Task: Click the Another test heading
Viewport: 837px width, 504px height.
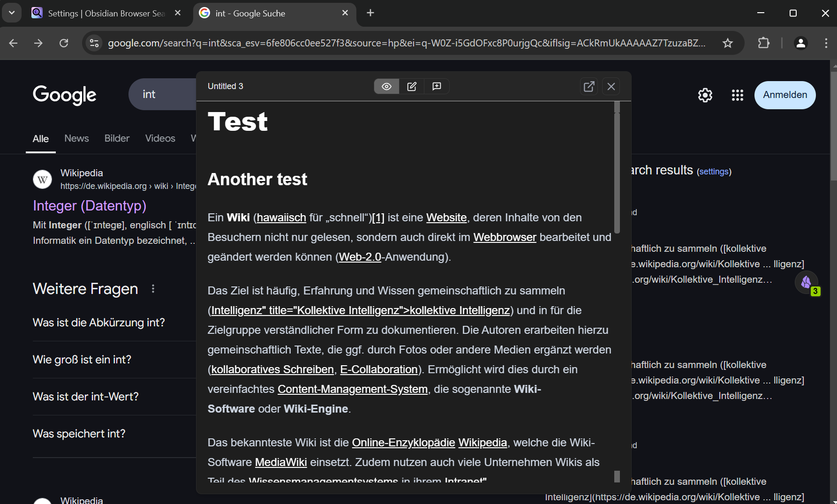Action: [257, 180]
